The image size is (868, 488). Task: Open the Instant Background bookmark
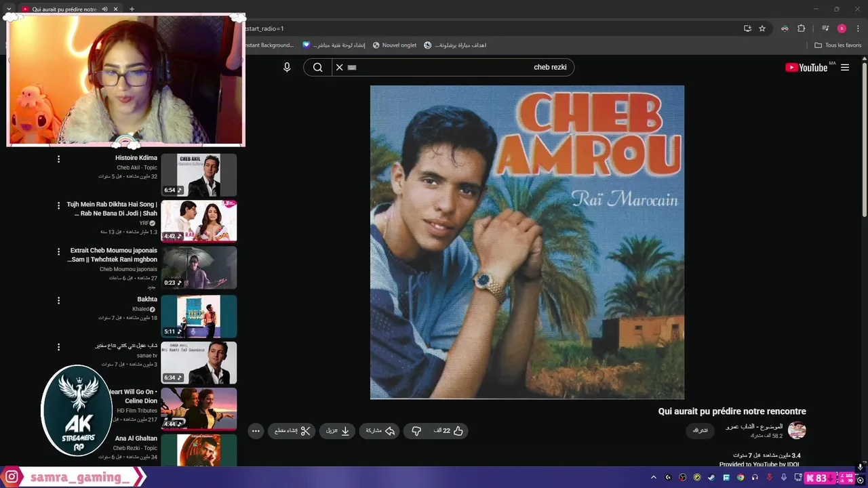pyautogui.click(x=269, y=45)
